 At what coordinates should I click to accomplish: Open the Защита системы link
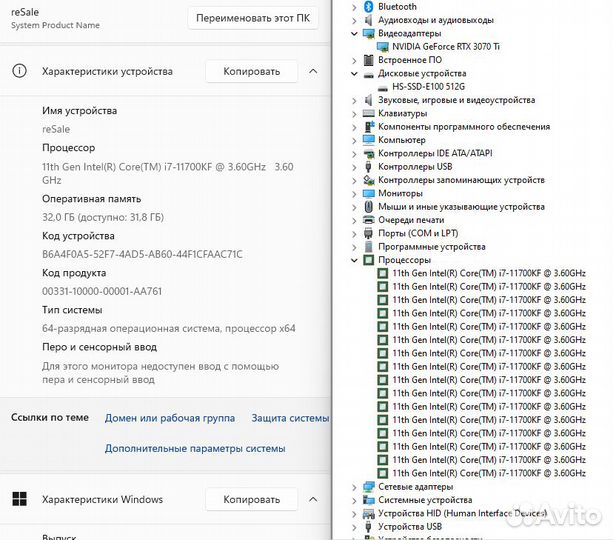click(290, 418)
